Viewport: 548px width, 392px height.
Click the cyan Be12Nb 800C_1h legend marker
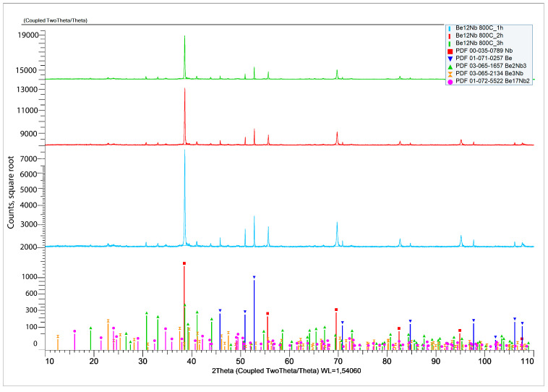tap(450, 28)
